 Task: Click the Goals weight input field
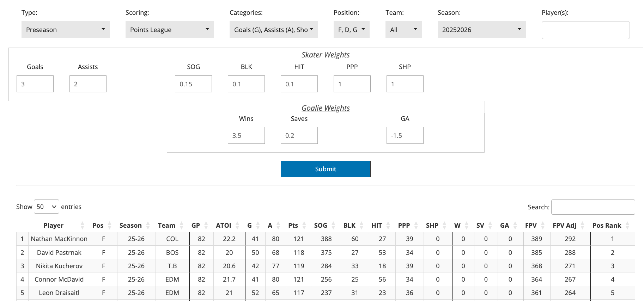[35, 84]
